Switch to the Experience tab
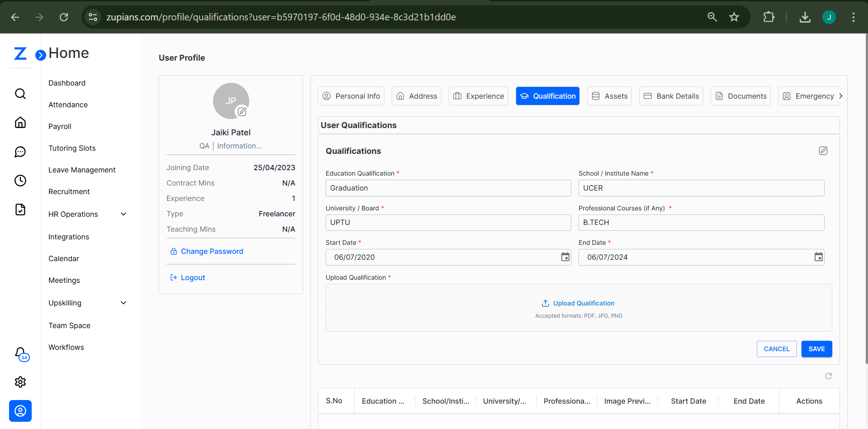The height and width of the screenshot is (429, 868). (x=479, y=96)
